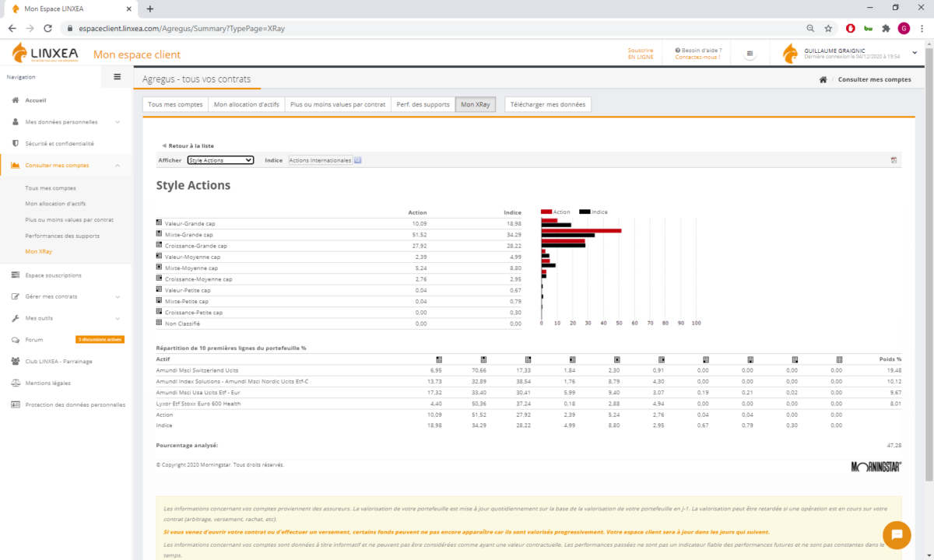Image resolution: width=934 pixels, height=560 pixels.
Task: Open the Perf. des supports tab
Action: (x=423, y=104)
